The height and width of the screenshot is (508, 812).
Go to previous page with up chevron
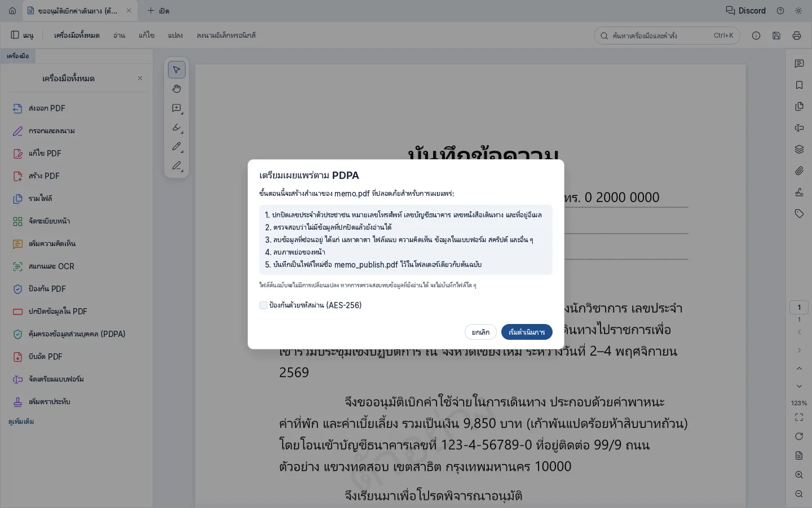tap(799, 369)
